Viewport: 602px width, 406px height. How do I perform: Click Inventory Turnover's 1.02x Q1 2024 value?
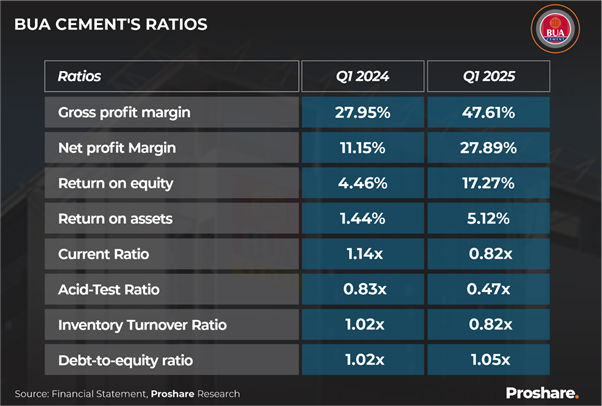coord(365,325)
